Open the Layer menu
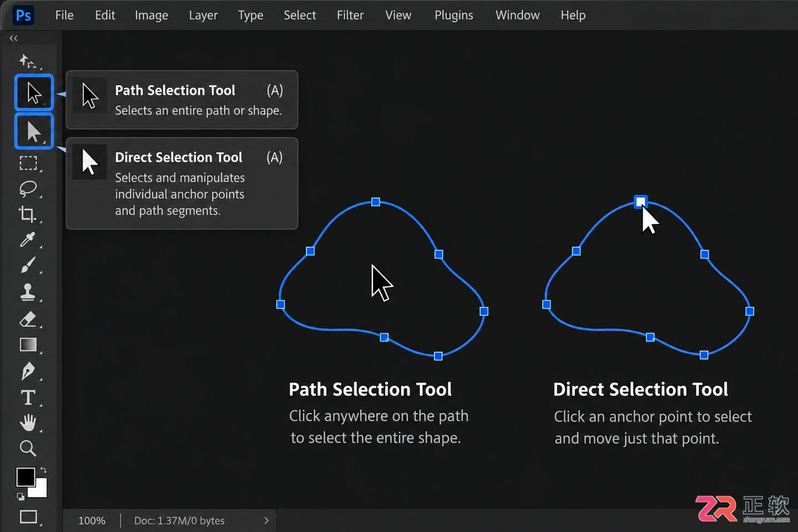798x532 pixels. pyautogui.click(x=203, y=15)
